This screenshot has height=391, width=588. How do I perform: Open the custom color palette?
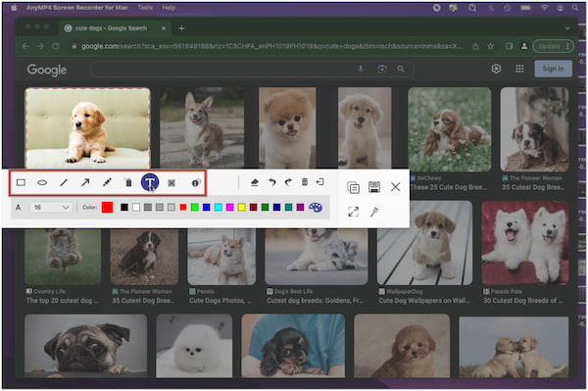pos(316,208)
